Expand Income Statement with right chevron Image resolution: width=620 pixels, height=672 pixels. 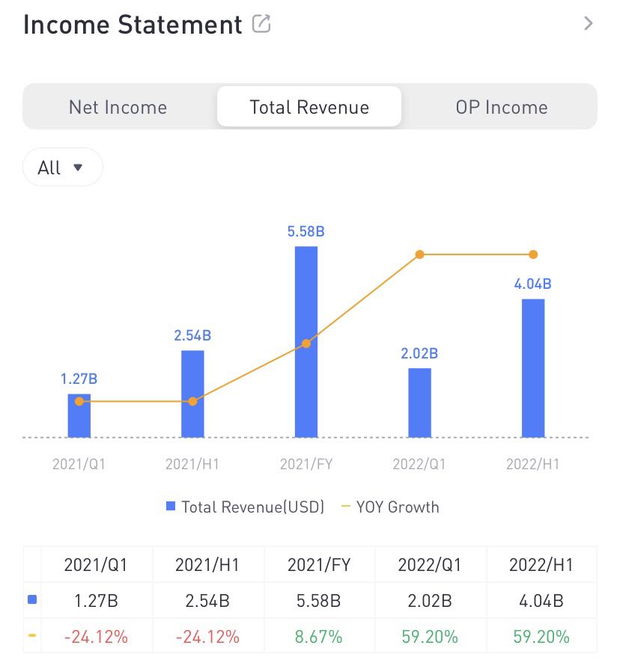click(x=589, y=24)
